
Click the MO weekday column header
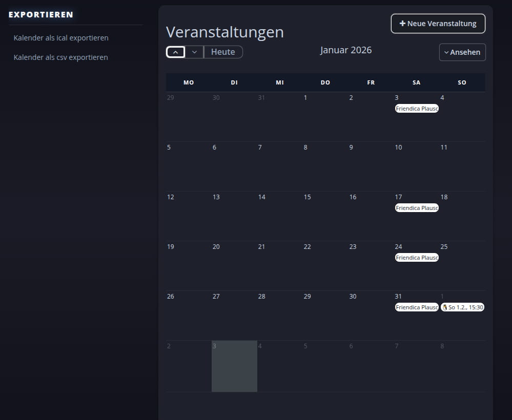point(189,82)
